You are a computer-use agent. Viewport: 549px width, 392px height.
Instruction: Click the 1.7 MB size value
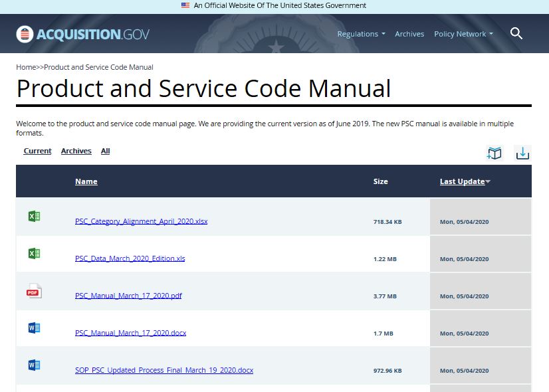(x=383, y=334)
